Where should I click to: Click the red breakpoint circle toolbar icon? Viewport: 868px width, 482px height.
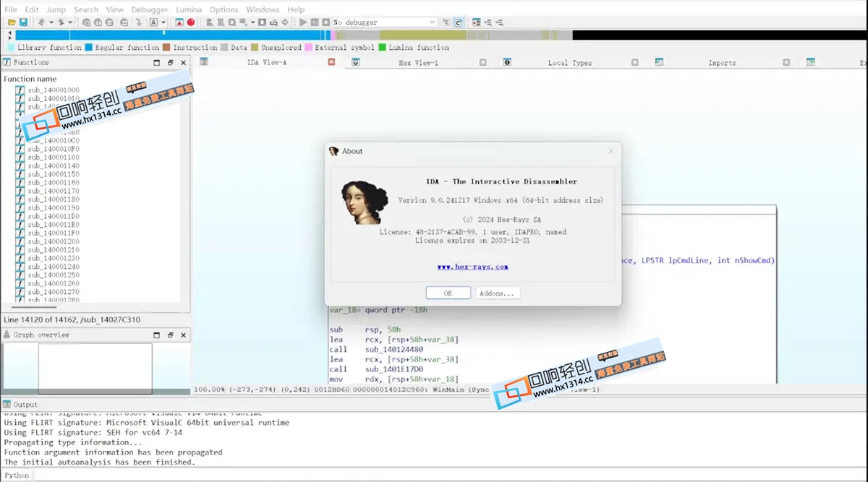tap(191, 22)
